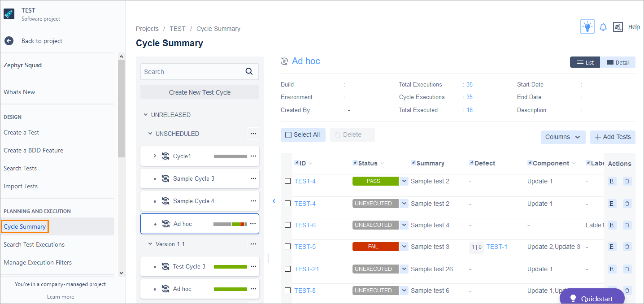
Task: Click the lightbulb tips icon
Action: tap(587, 27)
